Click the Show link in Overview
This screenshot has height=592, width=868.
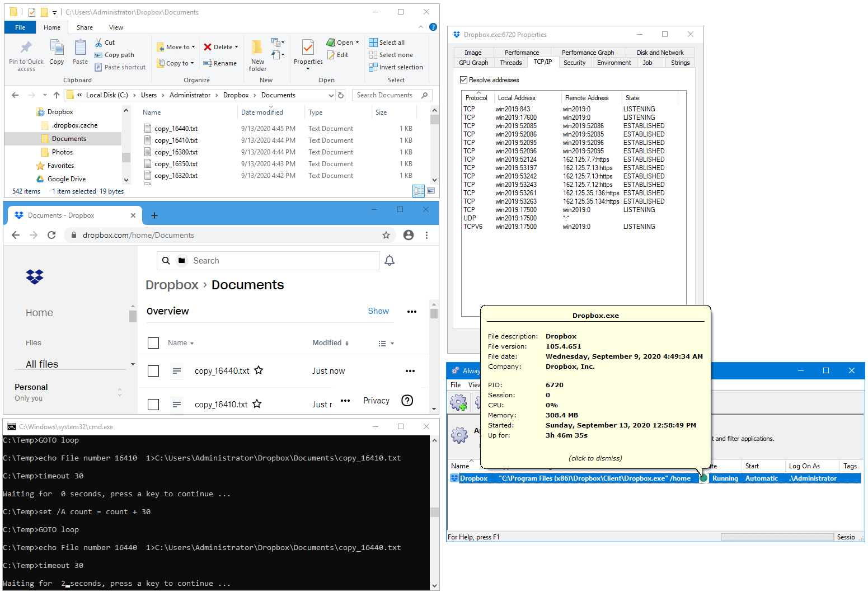[378, 311]
